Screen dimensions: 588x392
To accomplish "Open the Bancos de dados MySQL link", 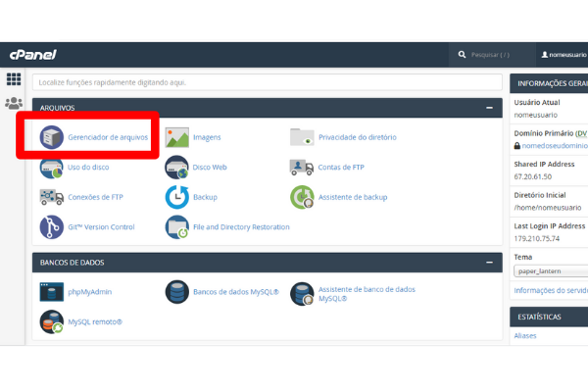I will pos(236,292).
